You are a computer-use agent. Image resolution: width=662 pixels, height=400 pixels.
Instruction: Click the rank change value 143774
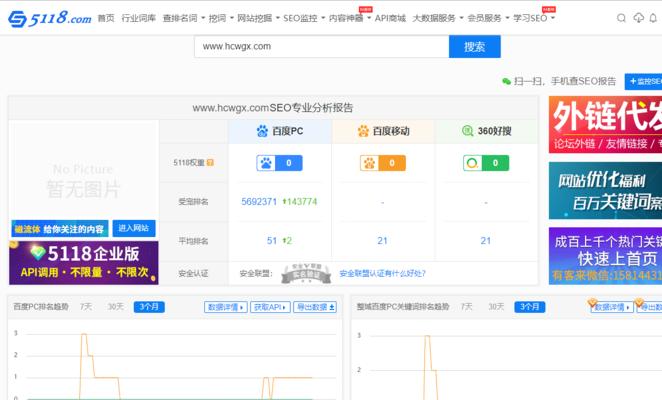pyautogui.click(x=300, y=202)
